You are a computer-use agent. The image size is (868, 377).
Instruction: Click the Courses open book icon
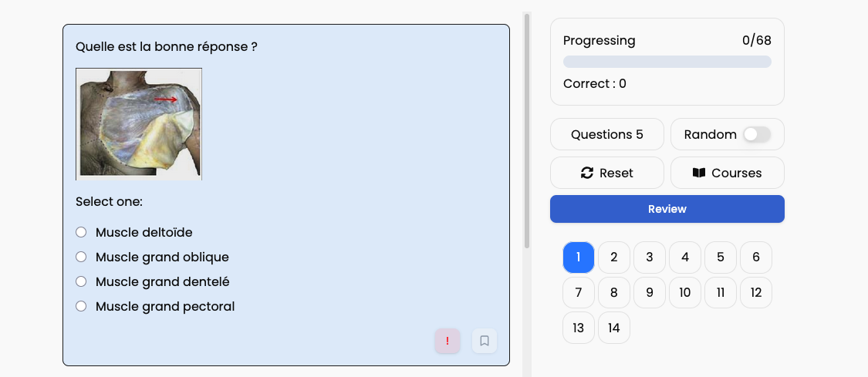click(699, 173)
